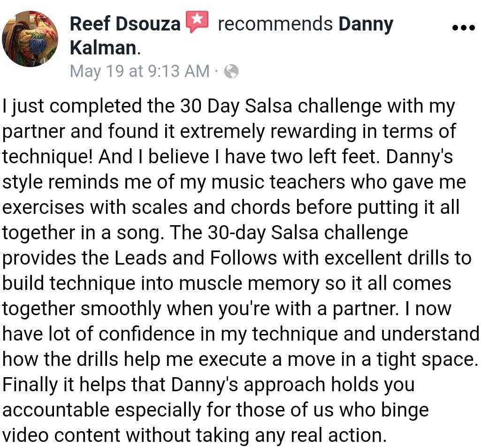Click the Kalman name on second line
The image size is (482, 448).
(103, 48)
